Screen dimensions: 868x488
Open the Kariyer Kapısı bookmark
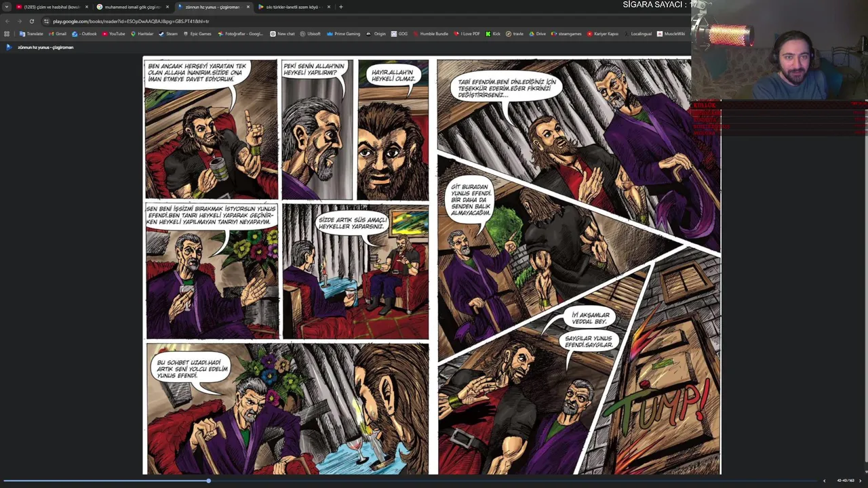pos(603,33)
